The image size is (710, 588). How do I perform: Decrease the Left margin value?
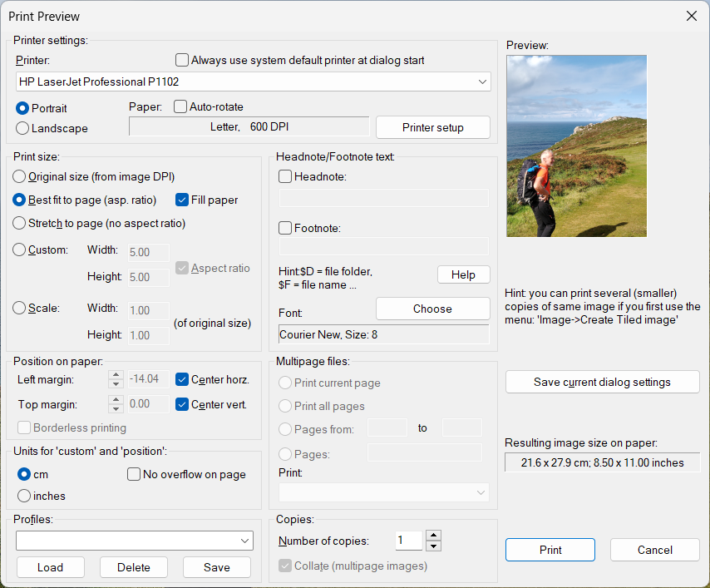tap(116, 383)
